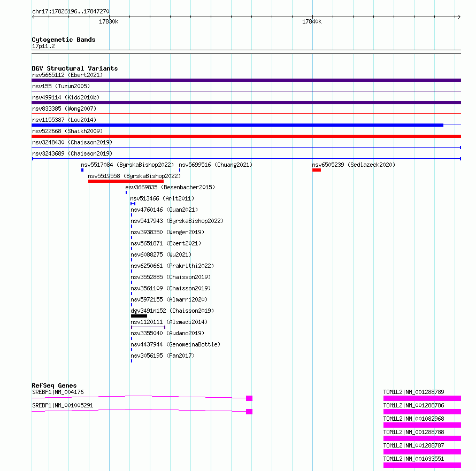Open nsv3938350 (Wenger2019) variant
Viewport: 476px width, 471px height.
pos(167,232)
